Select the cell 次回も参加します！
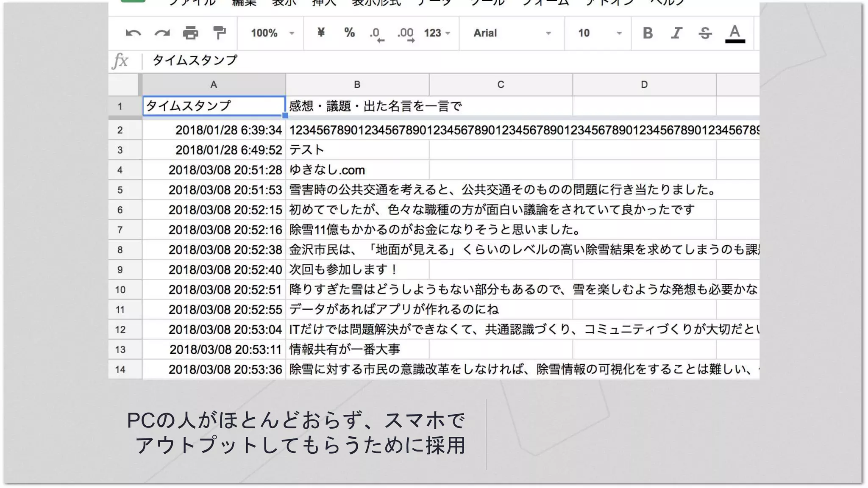Viewport: 868px width, 488px height. 357,269
